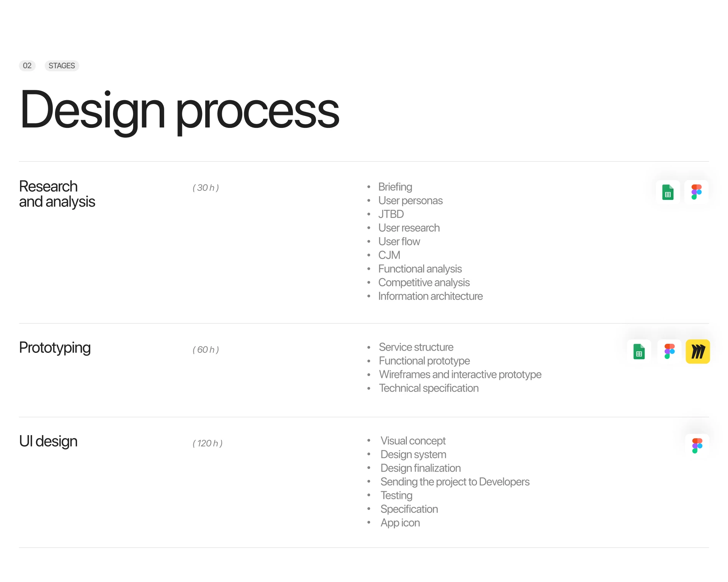The height and width of the screenshot is (582, 728).
Task: Click the 02 number badge
Action: [27, 66]
